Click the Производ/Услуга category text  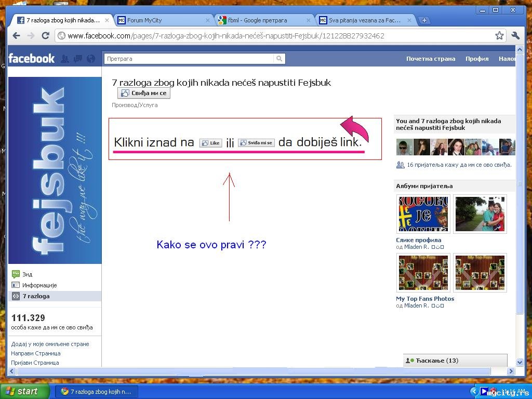135,105
